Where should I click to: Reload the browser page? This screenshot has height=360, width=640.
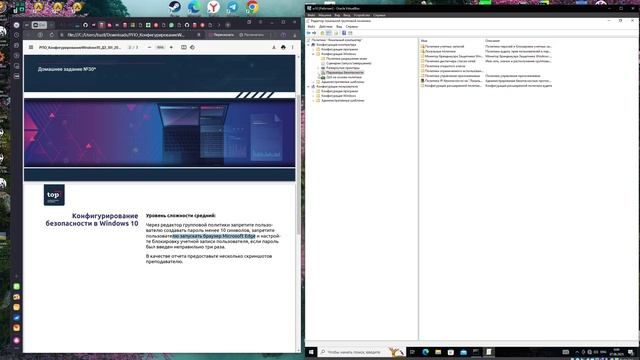(51, 35)
